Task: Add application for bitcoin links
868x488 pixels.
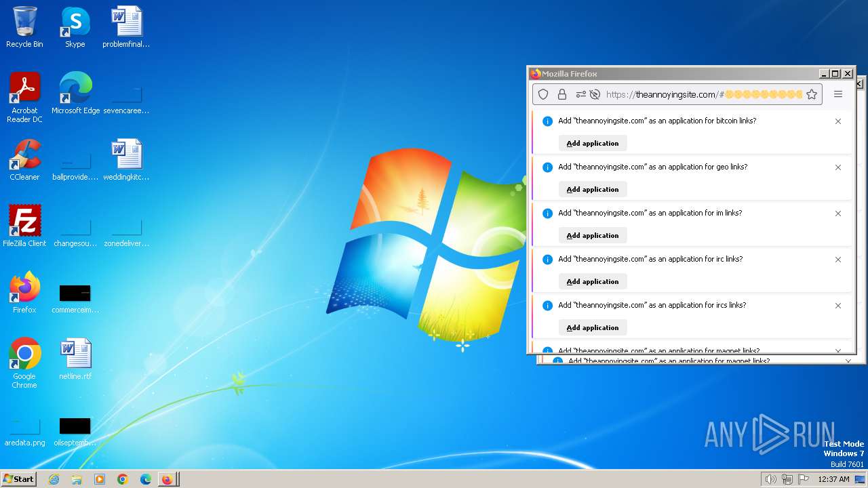Action: tap(593, 143)
